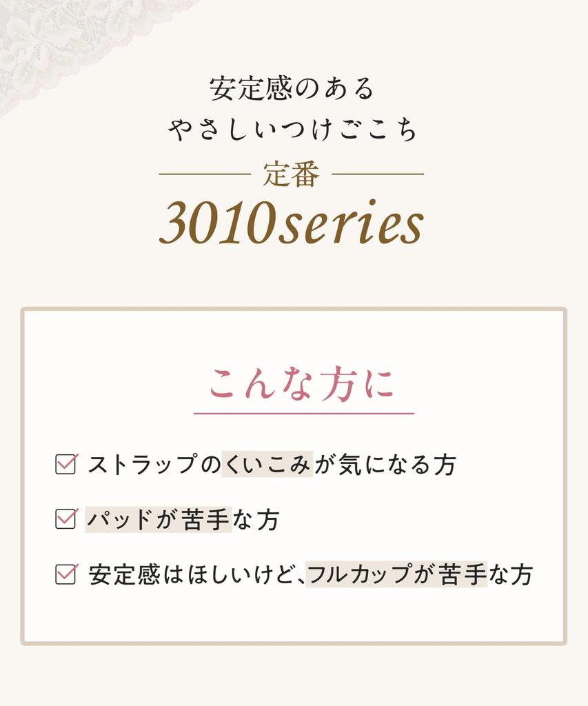Click the 安定感のある headline text
This screenshot has height=706, width=588.
point(292,89)
